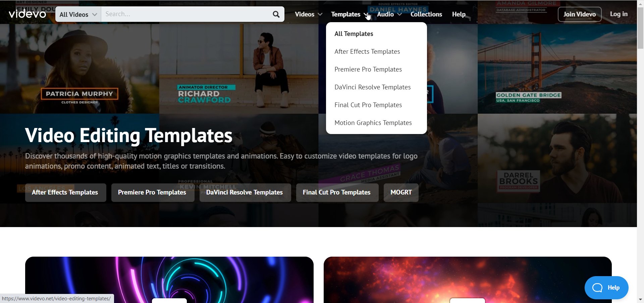Expand the Audio navigation menu
The image size is (644, 303).
[389, 14]
